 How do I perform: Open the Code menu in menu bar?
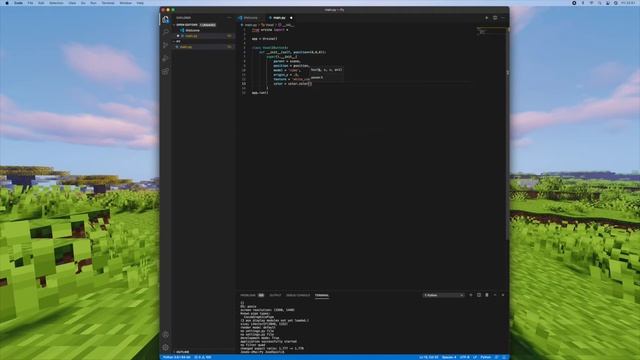[18, 3]
